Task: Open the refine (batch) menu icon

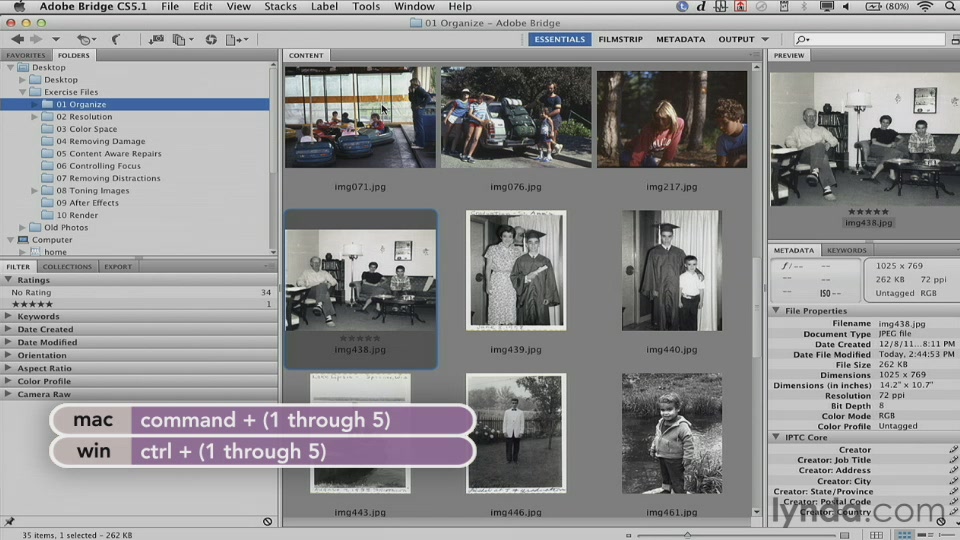Action: coord(182,39)
